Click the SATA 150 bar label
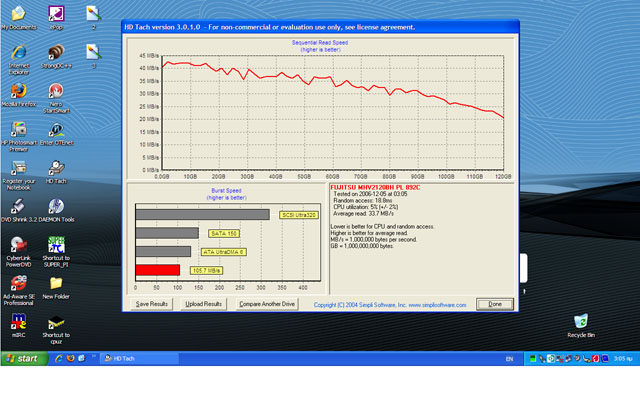This screenshot has height=400, width=640. pos(224,233)
